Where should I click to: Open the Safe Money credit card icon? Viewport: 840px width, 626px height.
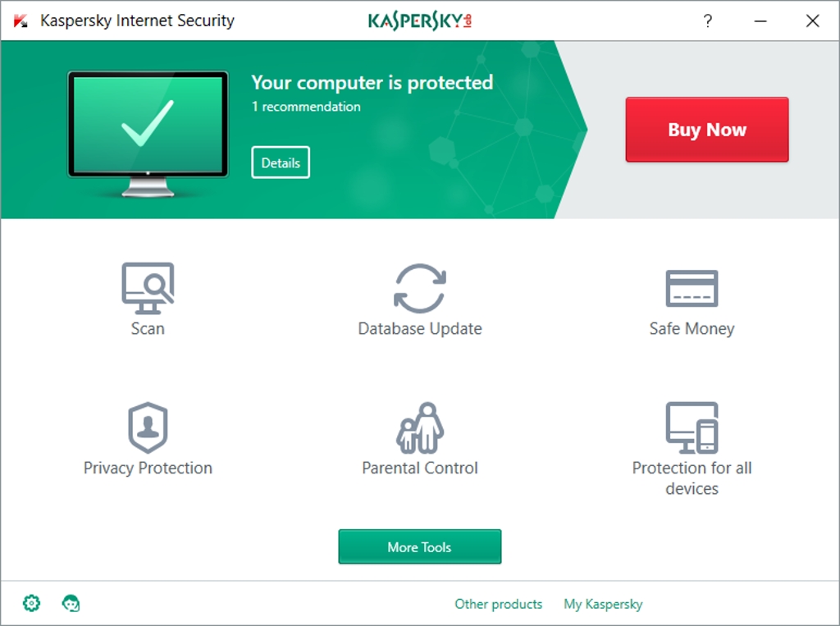pyautogui.click(x=692, y=288)
